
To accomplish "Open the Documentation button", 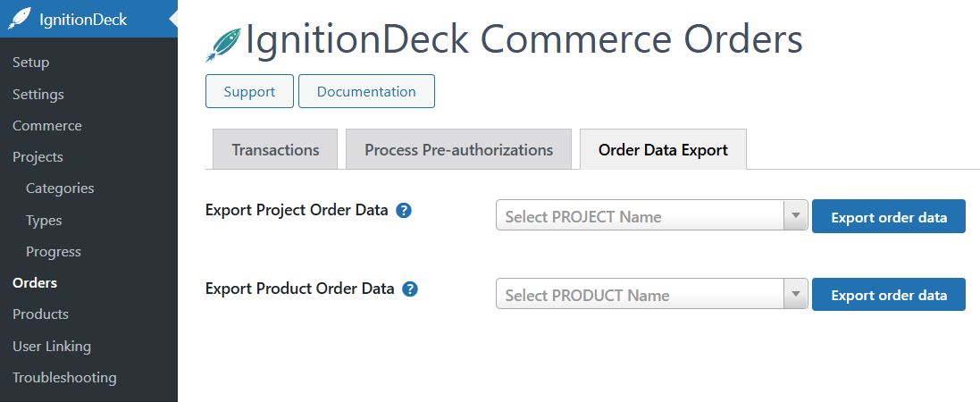I will point(366,91).
